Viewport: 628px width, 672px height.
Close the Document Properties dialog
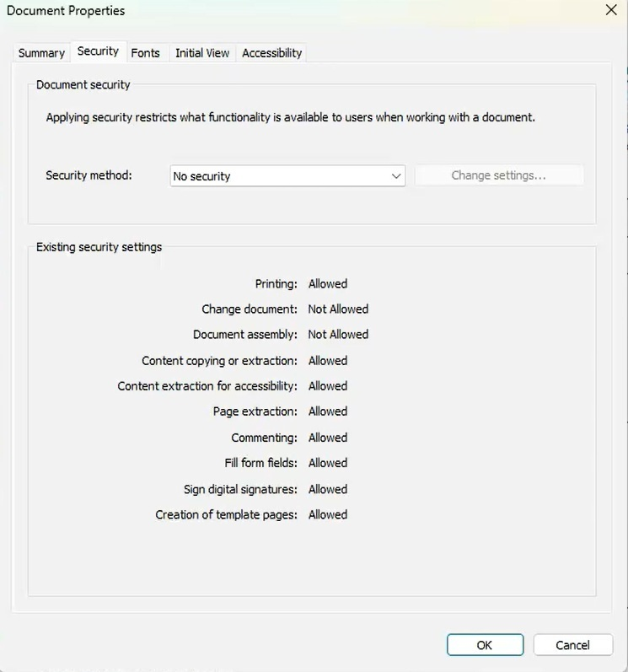[x=611, y=10]
